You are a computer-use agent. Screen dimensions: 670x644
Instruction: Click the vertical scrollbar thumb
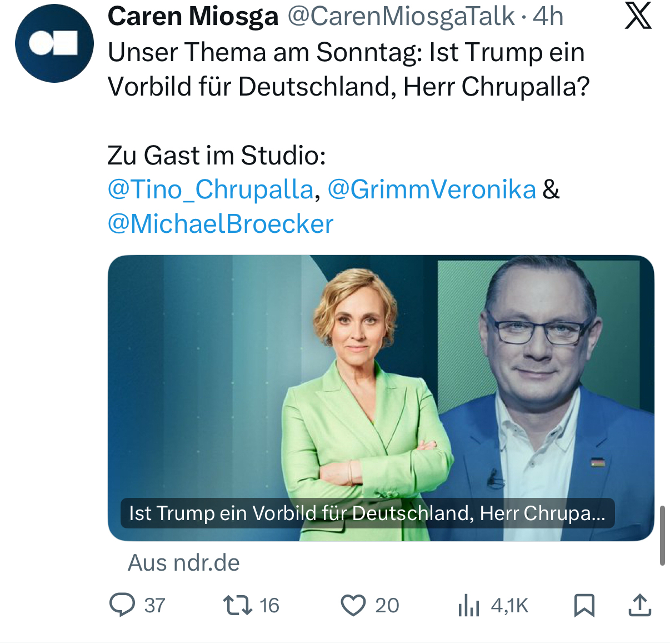(662, 535)
